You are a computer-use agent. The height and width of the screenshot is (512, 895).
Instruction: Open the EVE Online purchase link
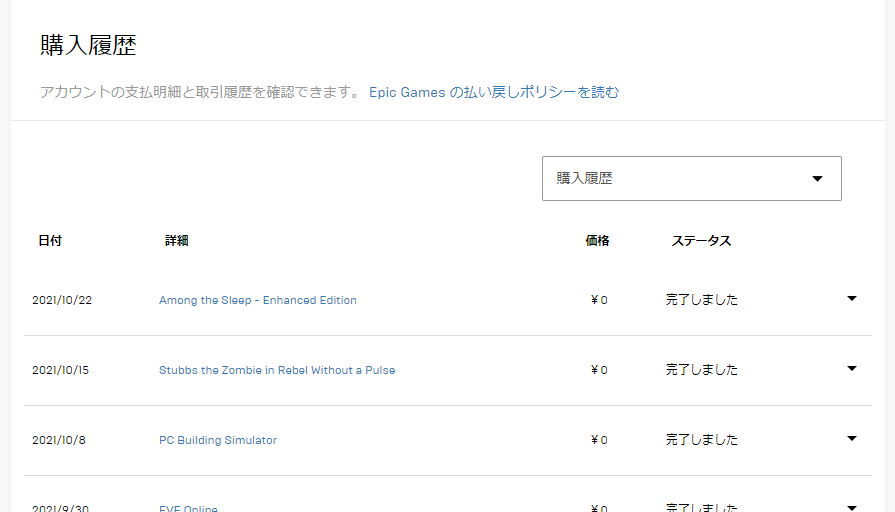pyautogui.click(x=188, y=508)
